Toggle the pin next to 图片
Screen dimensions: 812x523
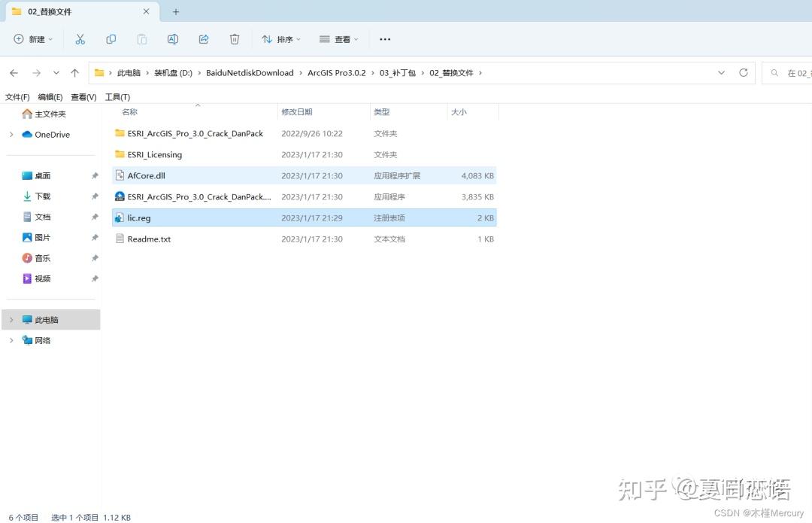[95, 237]
